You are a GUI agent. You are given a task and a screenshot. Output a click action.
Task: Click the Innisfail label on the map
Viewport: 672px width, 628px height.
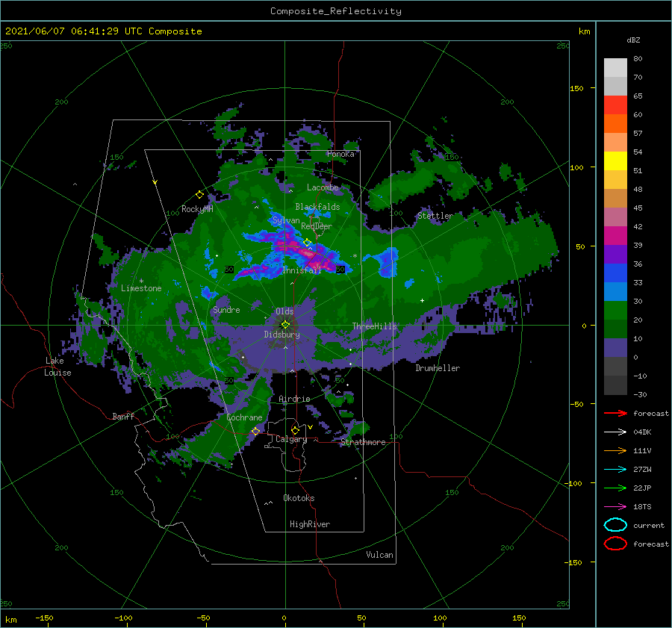[x=302, y=270]
